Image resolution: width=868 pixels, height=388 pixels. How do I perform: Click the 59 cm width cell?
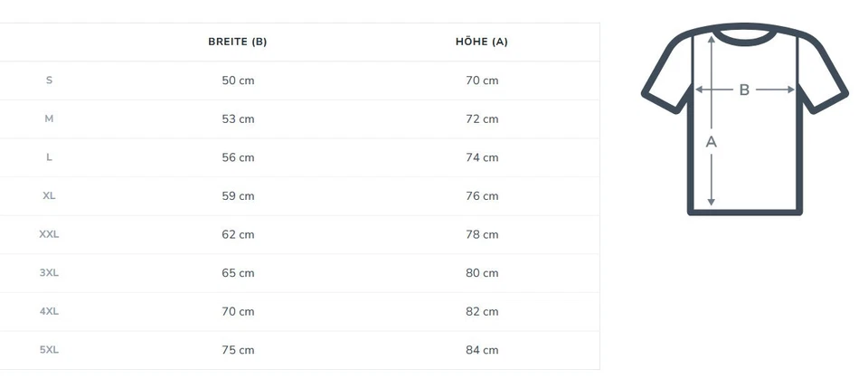(x=238, y=195)
